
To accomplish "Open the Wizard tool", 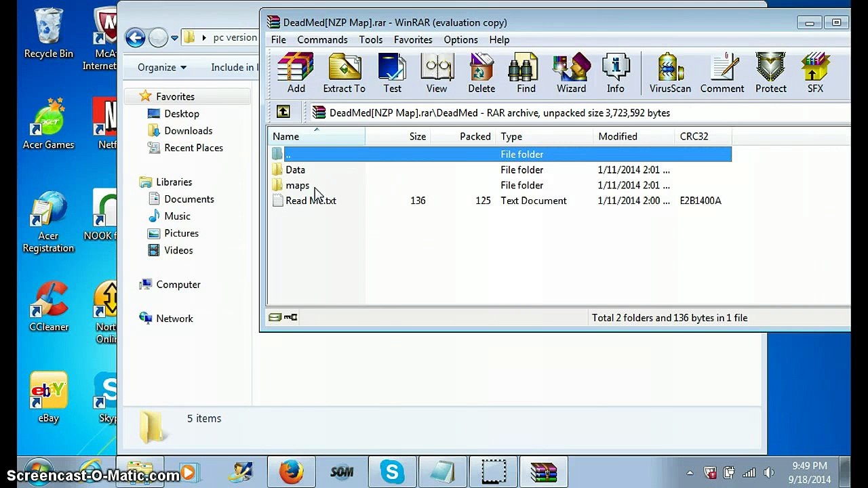I will coord(571,73).
